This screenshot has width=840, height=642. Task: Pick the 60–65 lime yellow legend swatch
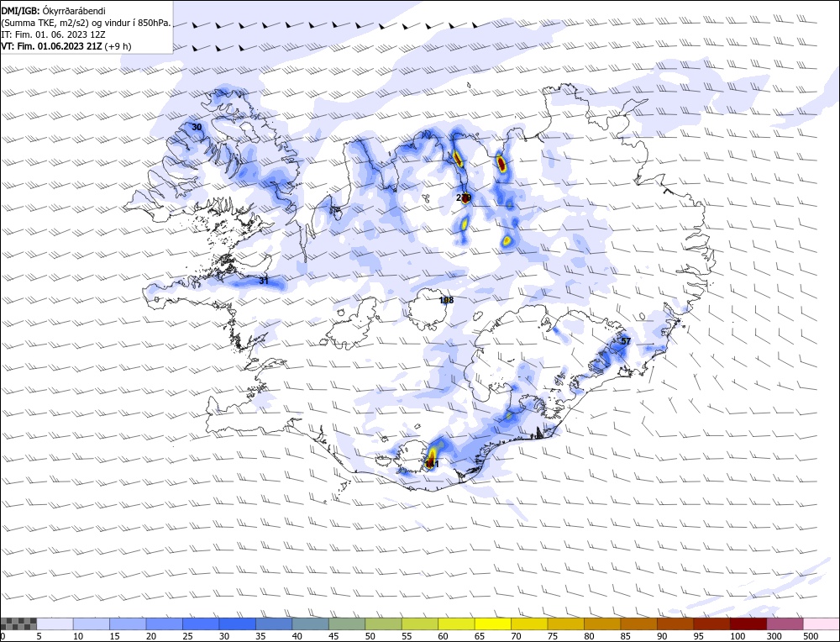point(456,624)
